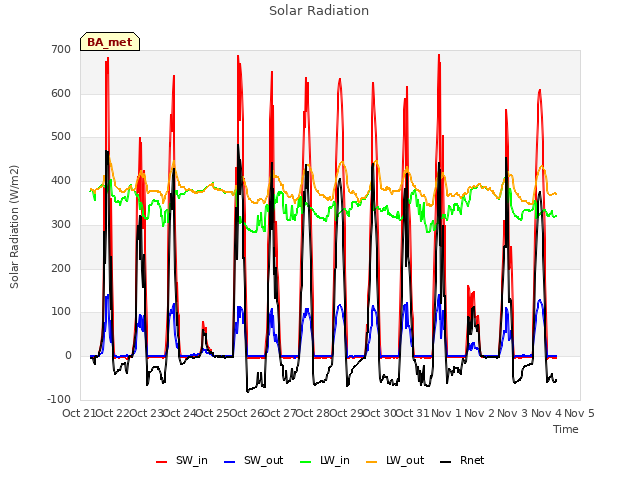Click the 500 y-axis tick label
Viewport: 640px width, 480px height.
pyautogui.click(x=61, y=137)
